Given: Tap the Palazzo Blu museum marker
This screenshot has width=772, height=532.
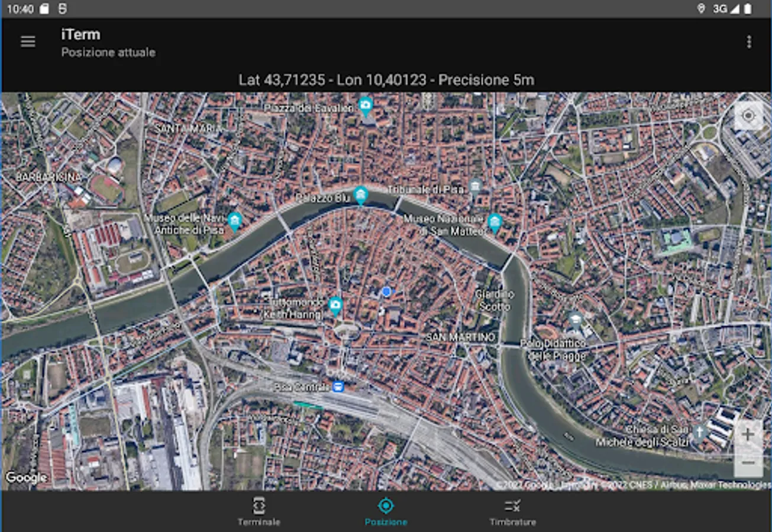Looking at the screenshot, I should tap(360, 195).
